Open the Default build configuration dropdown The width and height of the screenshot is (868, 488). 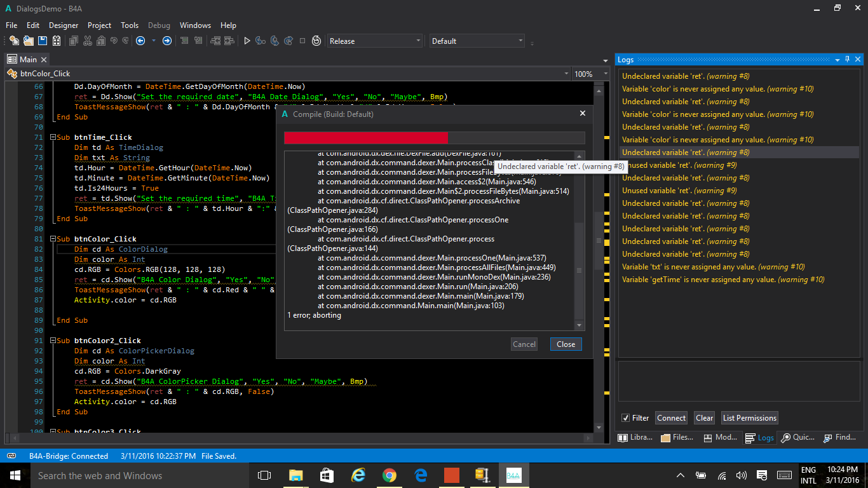477,41
